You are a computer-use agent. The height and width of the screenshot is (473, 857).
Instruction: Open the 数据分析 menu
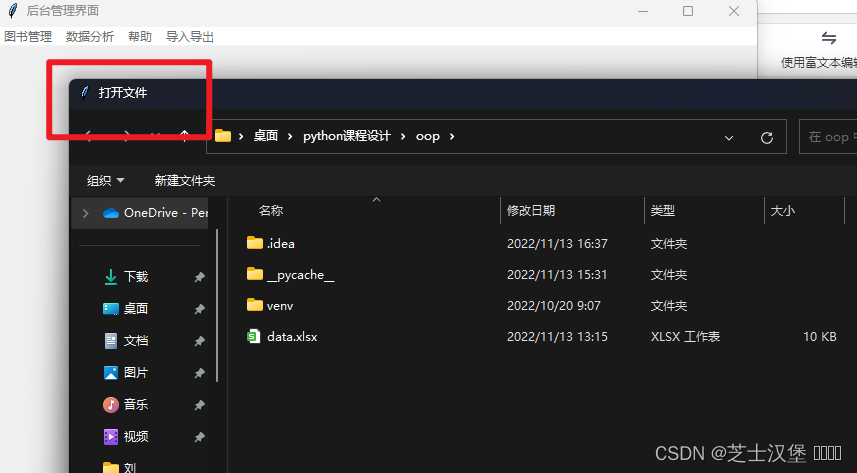tap(90, 37)
